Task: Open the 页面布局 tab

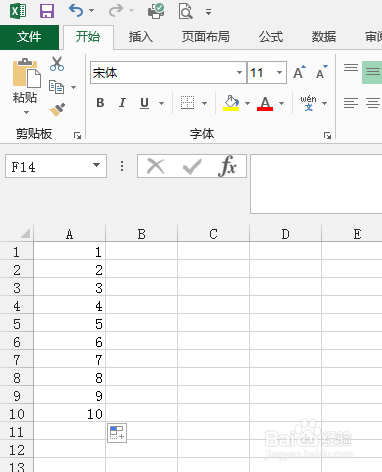Action: click(206, 37)
